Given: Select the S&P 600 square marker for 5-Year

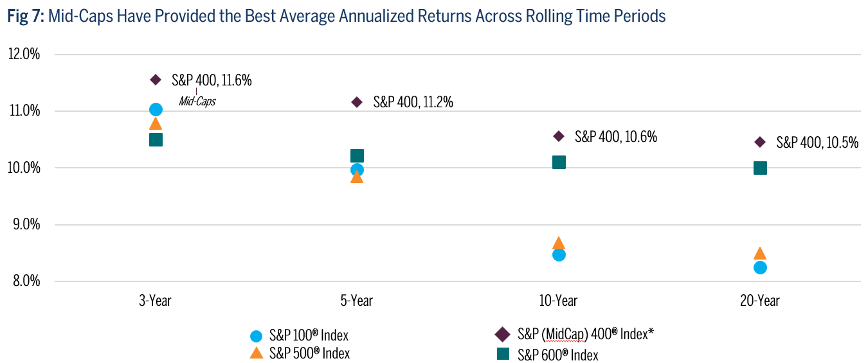Looking at the screenshot, I should click(x=357, y=155).
